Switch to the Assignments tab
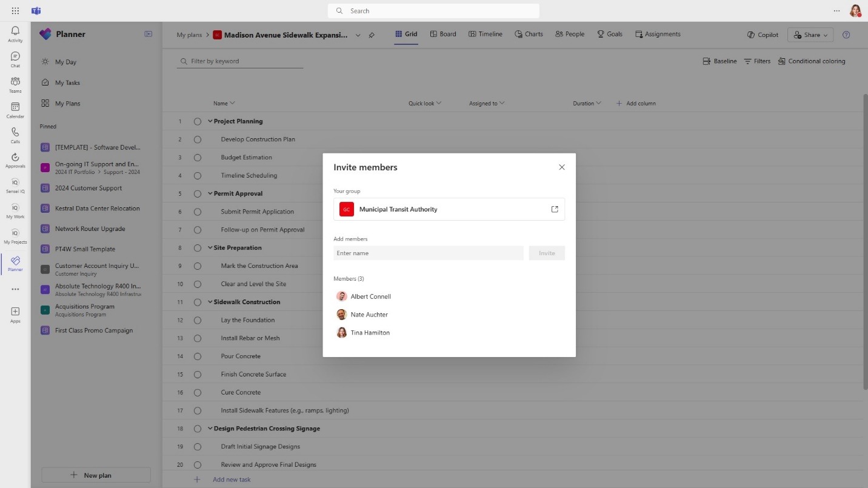The height and width of the screenshot is (488, 868). coord(658,34)
